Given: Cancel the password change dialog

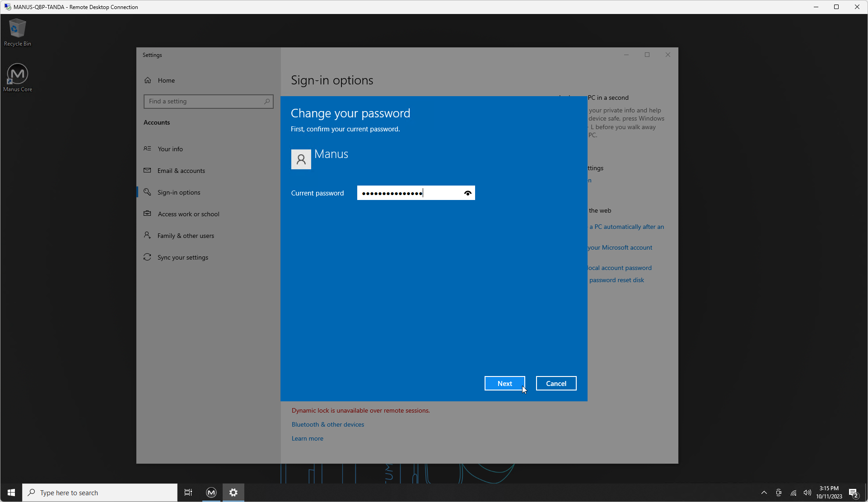Looking at the screenshot, I should (x=555, y=383).
